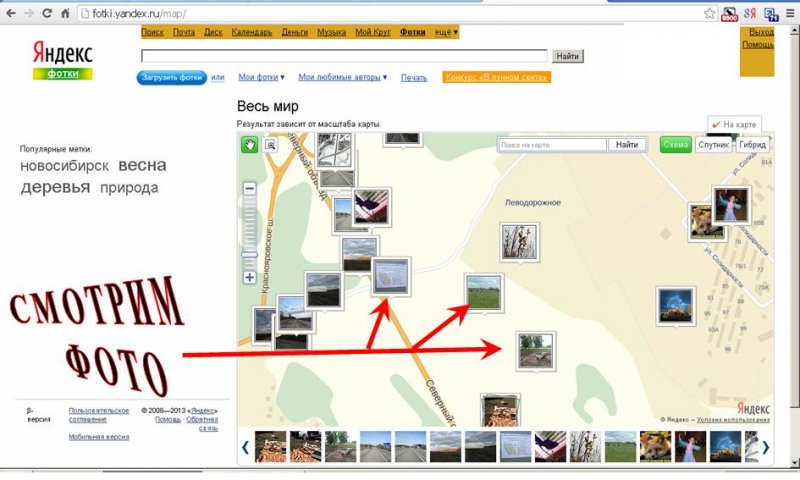The width and height of the screenshot is (800, 480).
Task: Click the Выход link
Action: pyautogui.click(x=762, y=32)
